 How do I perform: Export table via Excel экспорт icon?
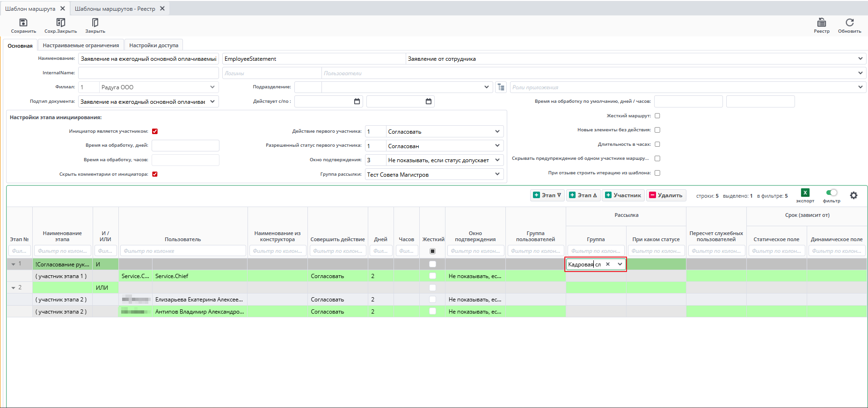[805, 193]
